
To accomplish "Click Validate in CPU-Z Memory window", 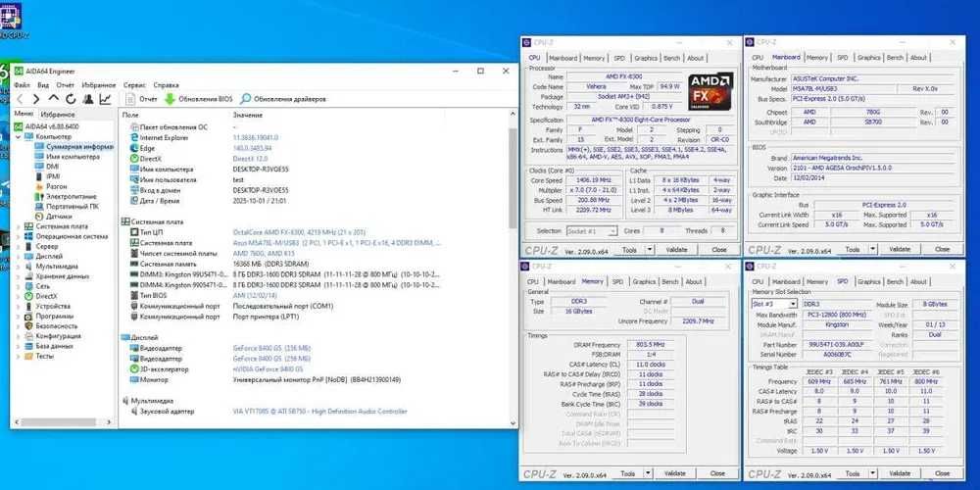I will 674,473.
